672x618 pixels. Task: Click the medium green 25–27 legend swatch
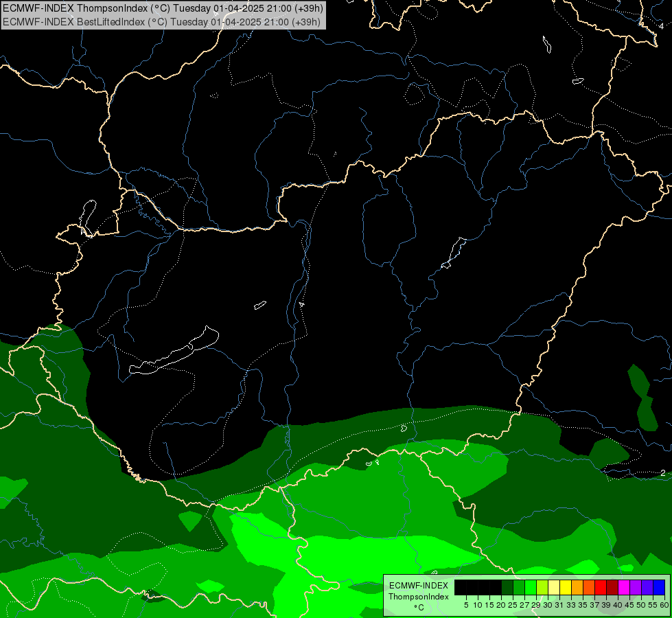(x=519, y=588)
